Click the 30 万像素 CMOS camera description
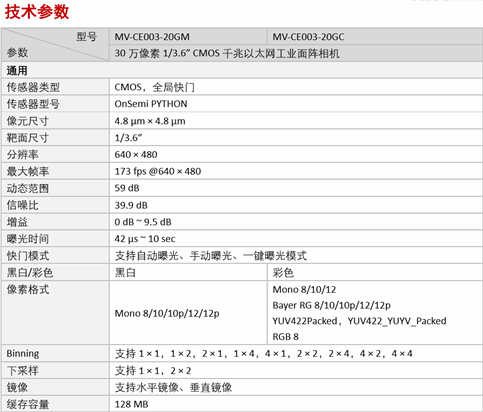This screenshot has width=483, height=412. 227,53
